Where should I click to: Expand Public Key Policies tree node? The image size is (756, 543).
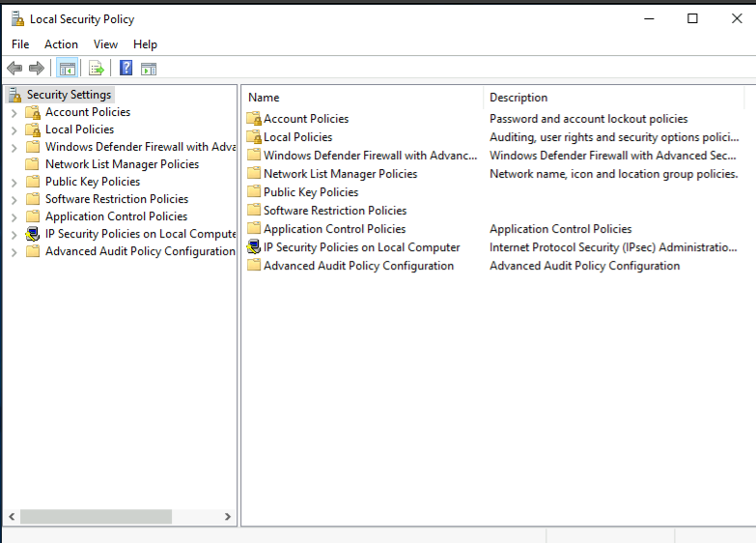[x=14, y=183]
